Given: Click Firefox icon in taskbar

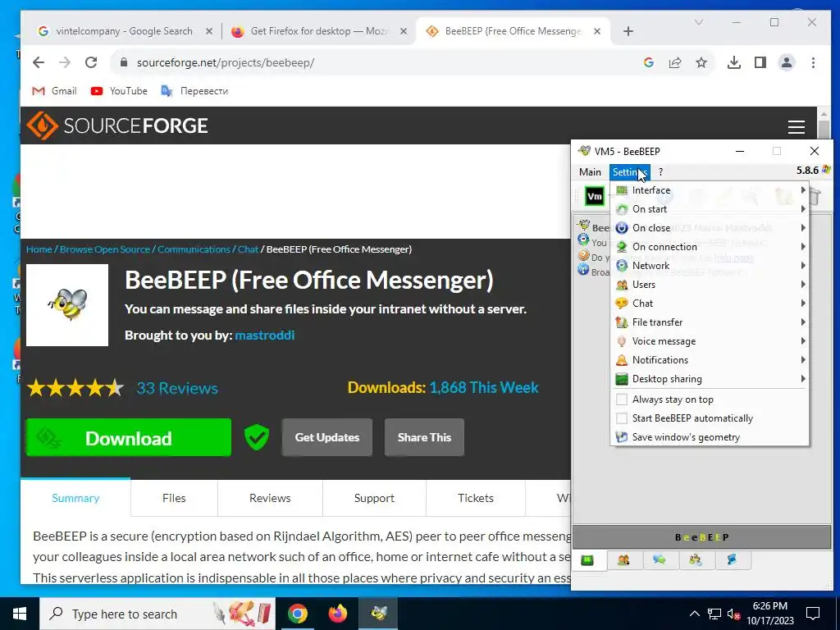Looking at the screenshot, I should (x=337, y=614).
